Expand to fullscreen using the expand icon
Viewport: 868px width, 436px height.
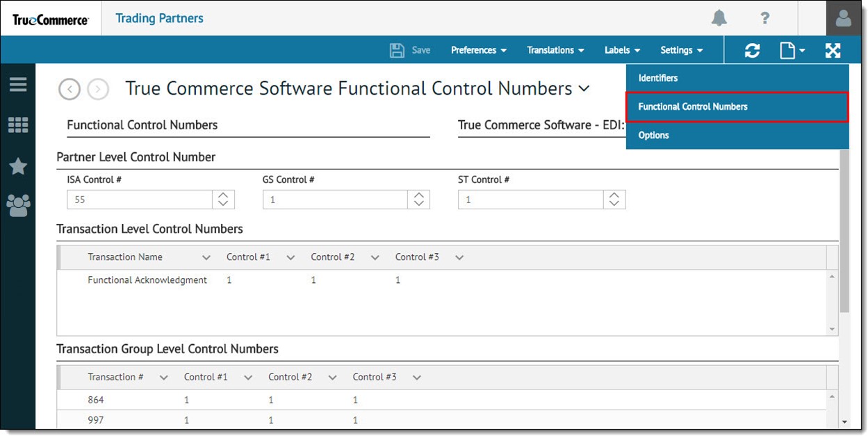(x=832, y=49)
